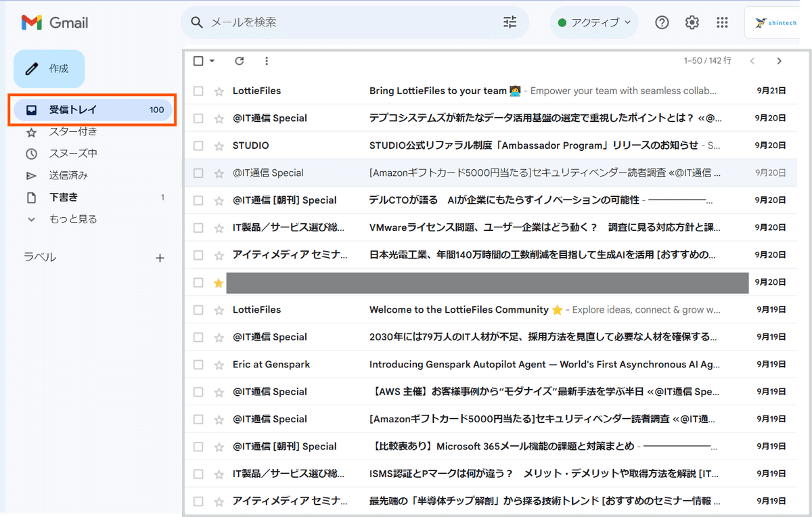Screen dimensions: 812x517
Task: Click the 作成 compose button
Action: pos(49,69)
